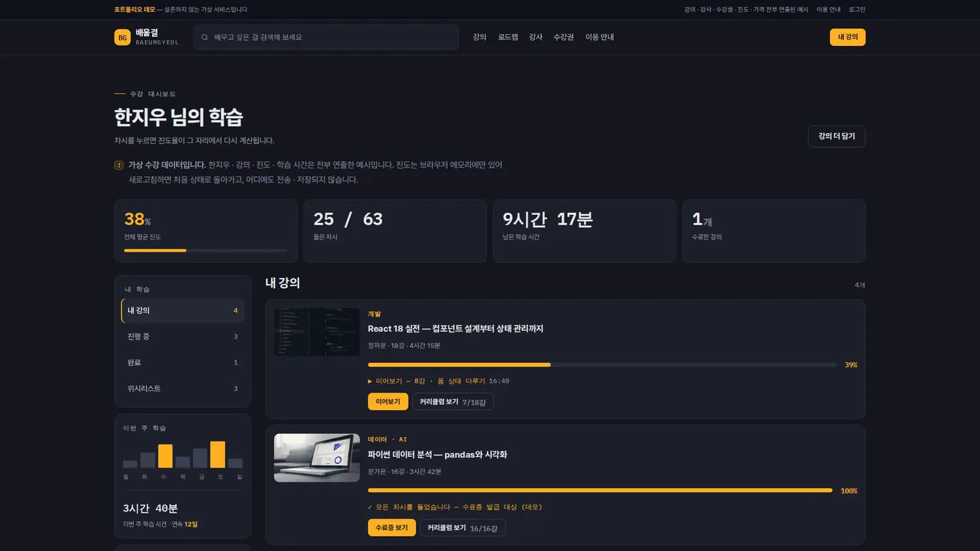The height and width of the screenshot is (551, 980).
Task: Click the React 18 course progress bar
Action: pos(602,365)
